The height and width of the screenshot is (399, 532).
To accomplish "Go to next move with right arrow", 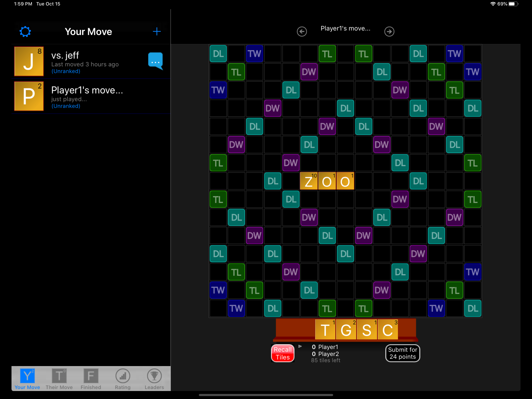I will coord(389,32).
